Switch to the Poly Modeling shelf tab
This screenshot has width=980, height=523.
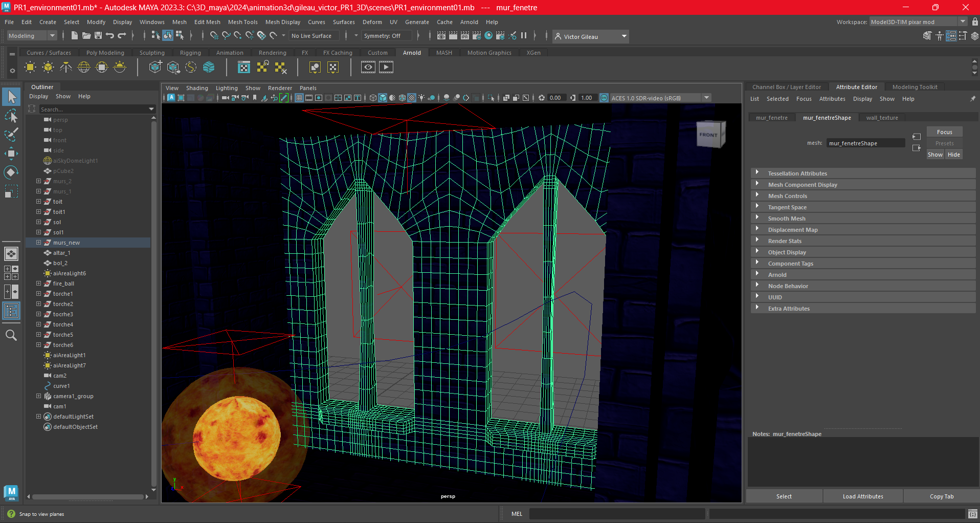coord(105,53)
